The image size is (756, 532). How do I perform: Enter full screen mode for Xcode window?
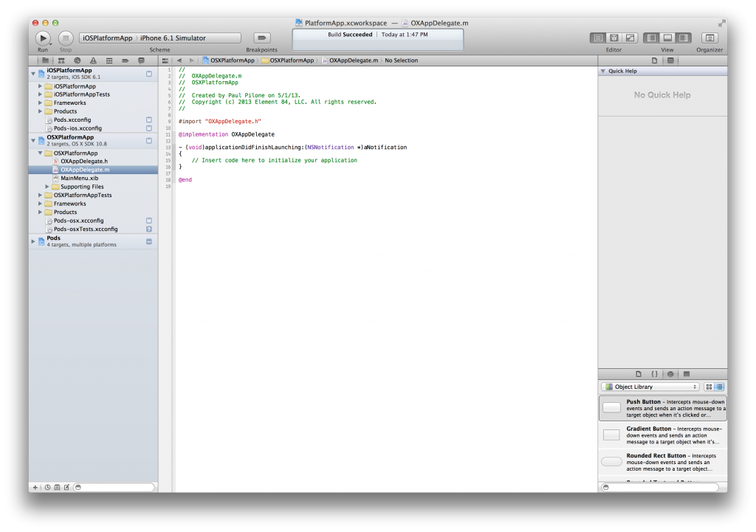pyautogui.click(x=721, y=23)
